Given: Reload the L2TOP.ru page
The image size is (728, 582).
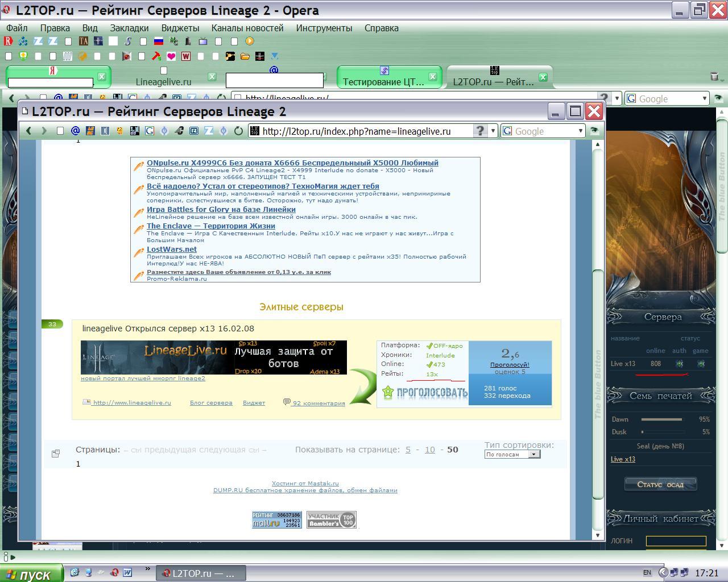Looking at the screenshot, I should [x=238, y=131].
